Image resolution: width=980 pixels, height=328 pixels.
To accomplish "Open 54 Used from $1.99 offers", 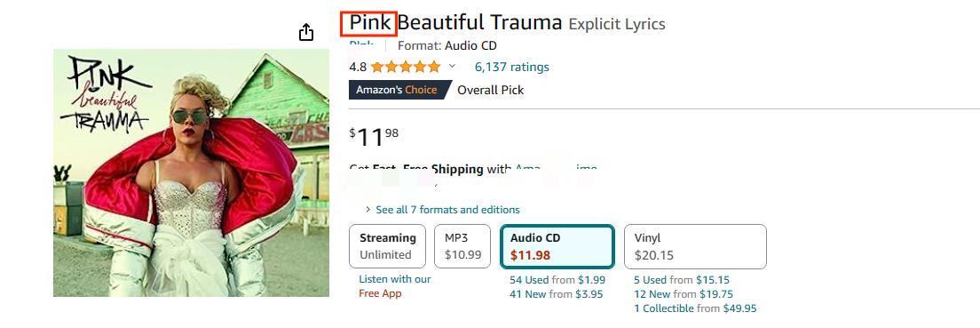I will 557,280.
